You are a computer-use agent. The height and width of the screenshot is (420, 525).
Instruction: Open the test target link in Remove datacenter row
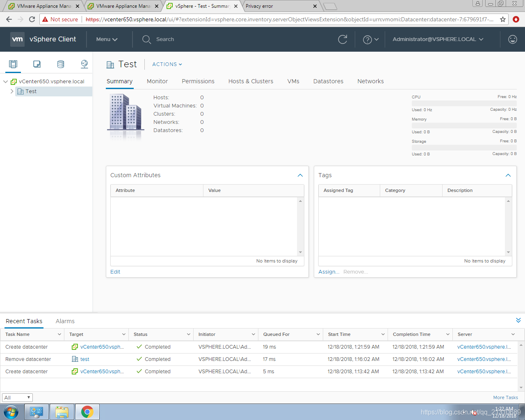(x=84, y=359)
